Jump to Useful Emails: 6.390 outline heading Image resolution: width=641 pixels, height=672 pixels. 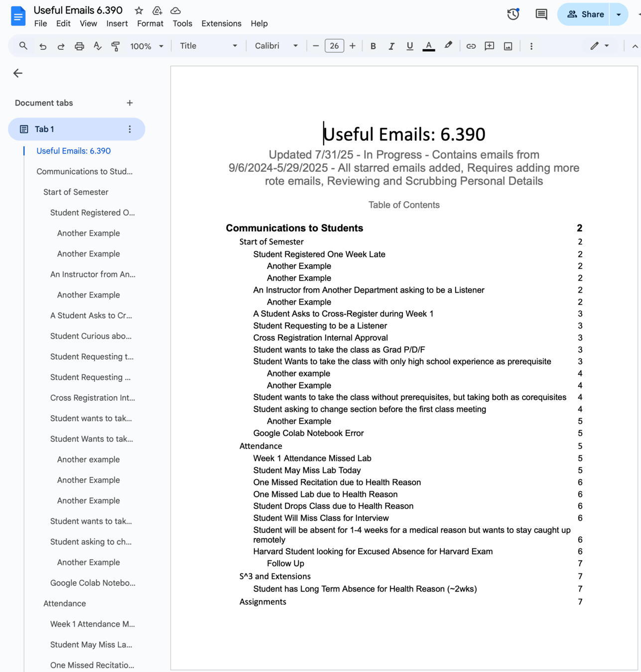tap(74, 151)
